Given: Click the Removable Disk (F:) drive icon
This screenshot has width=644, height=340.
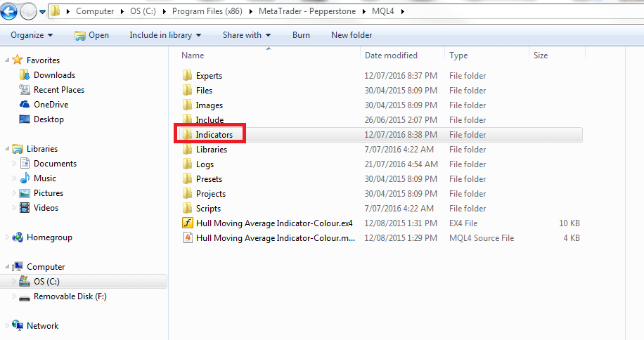Looking at the screenshot, I should (25, 297).
